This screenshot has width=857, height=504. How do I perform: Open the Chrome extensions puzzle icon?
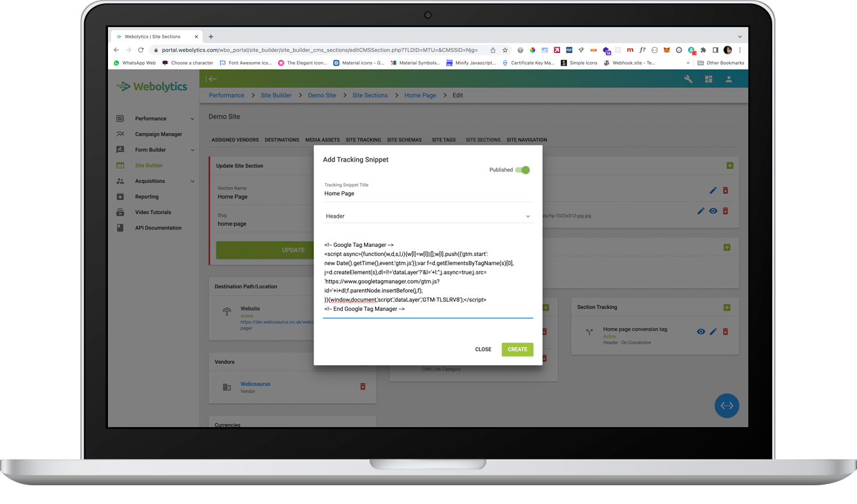(x=703, y=50)
